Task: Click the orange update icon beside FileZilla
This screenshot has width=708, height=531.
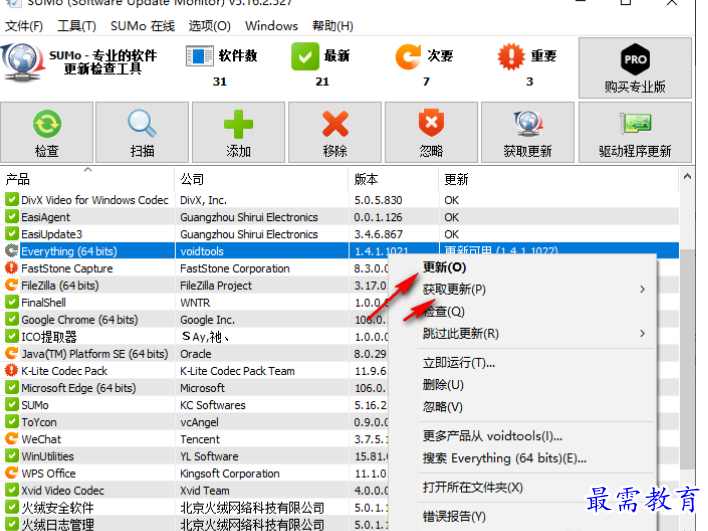Action: pos(11,285)
